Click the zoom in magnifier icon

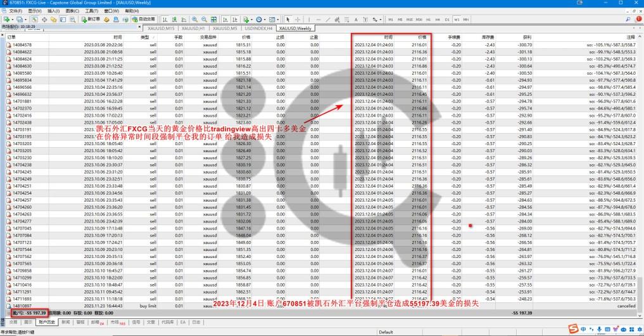point(193,19)
